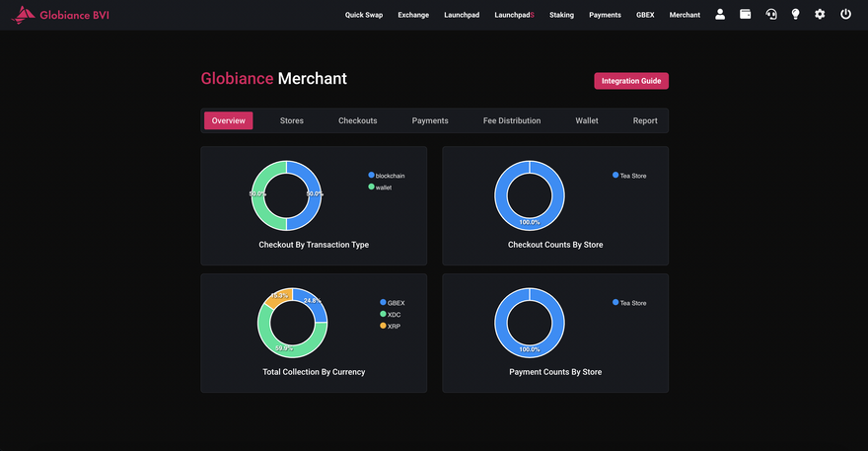Click the support headset icon

tap(771, 15)
